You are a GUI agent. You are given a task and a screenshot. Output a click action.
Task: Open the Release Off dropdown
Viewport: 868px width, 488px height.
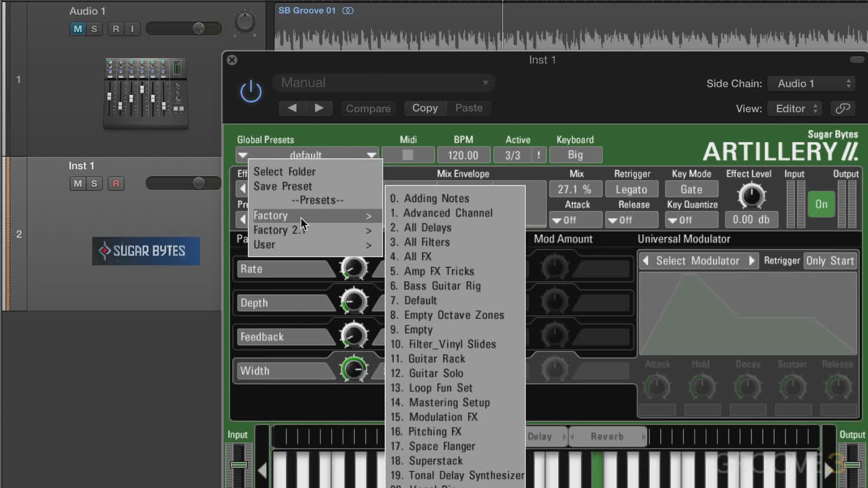[632, 220]
